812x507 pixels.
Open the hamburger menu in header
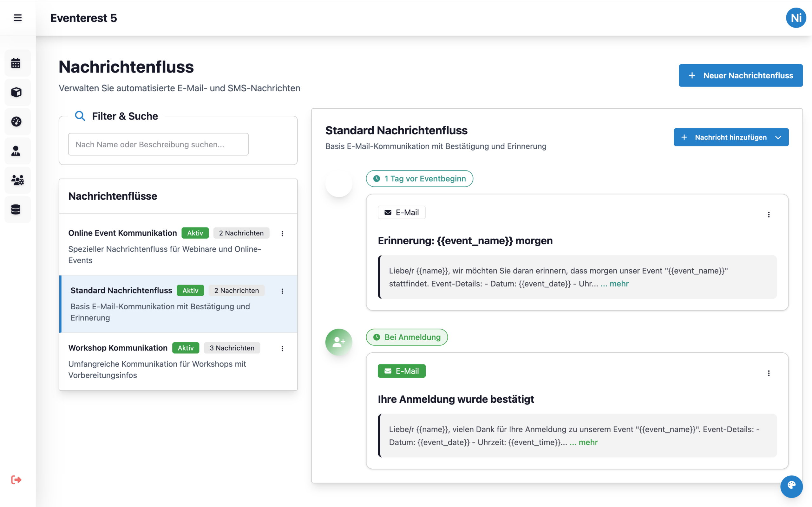pyautogui.click(x=18, y=18)
